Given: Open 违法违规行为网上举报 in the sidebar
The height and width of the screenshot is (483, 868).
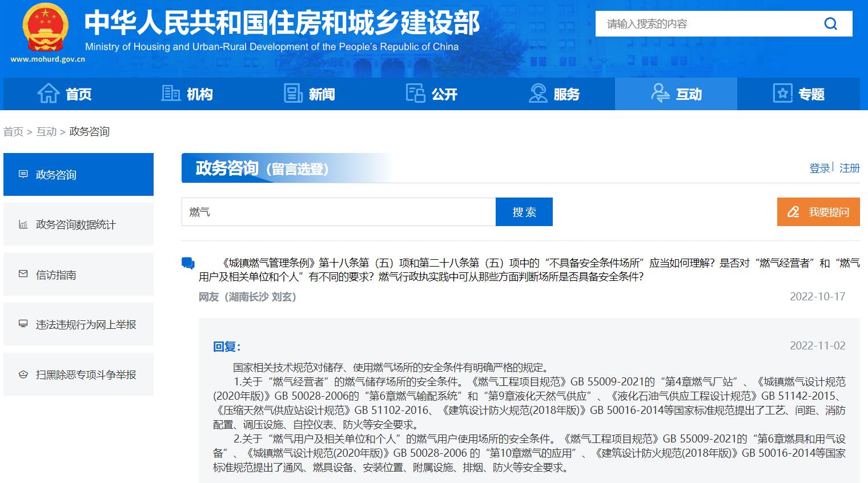Looking at the screenshot, I should (x=78, y=324).
